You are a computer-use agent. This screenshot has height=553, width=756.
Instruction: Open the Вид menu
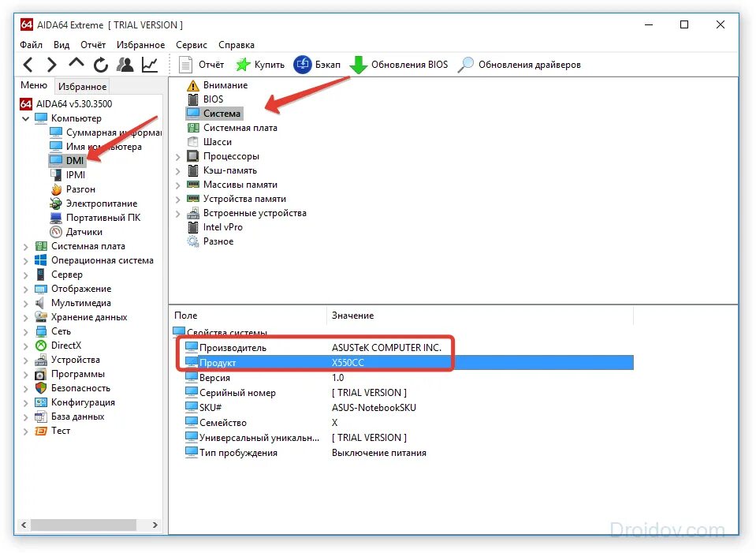pyautogui.click(x=61, y=45)
